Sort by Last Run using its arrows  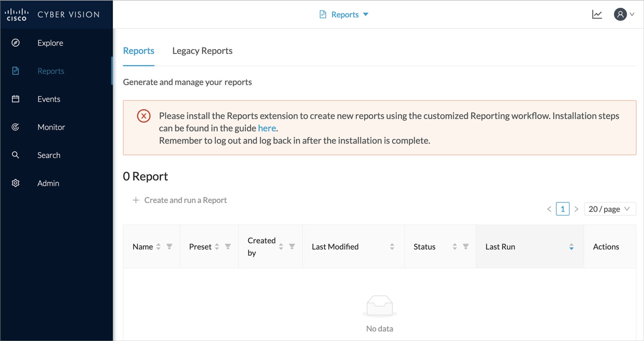(x=572, y=247)
